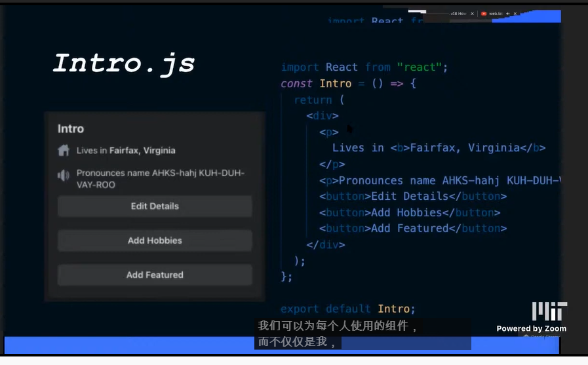Screen dimensions: 588x365
Task: Click the 'Intro.js' slide title
Action: [x=124, y=64]
